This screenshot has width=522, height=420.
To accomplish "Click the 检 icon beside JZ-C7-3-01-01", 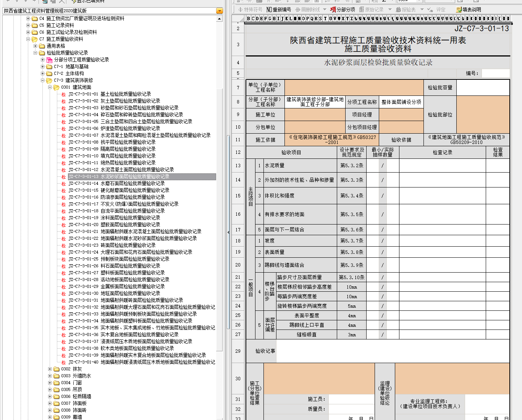I will [x=64, y=94].
